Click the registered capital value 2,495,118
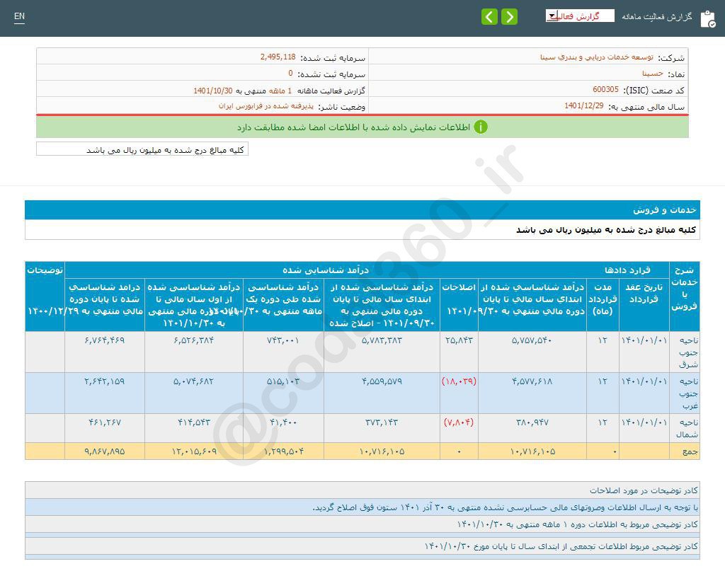Viewport: 725px width, 588px height. (x=278, y=57)
